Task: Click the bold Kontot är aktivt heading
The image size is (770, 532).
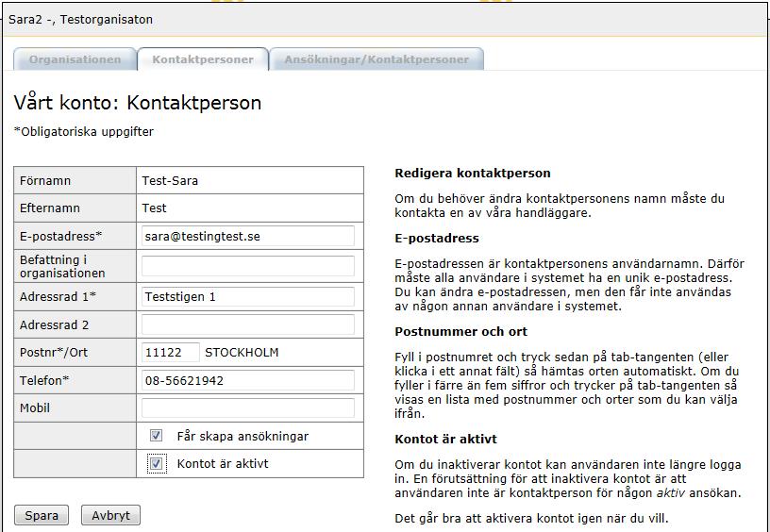Action: click(446, 439)
